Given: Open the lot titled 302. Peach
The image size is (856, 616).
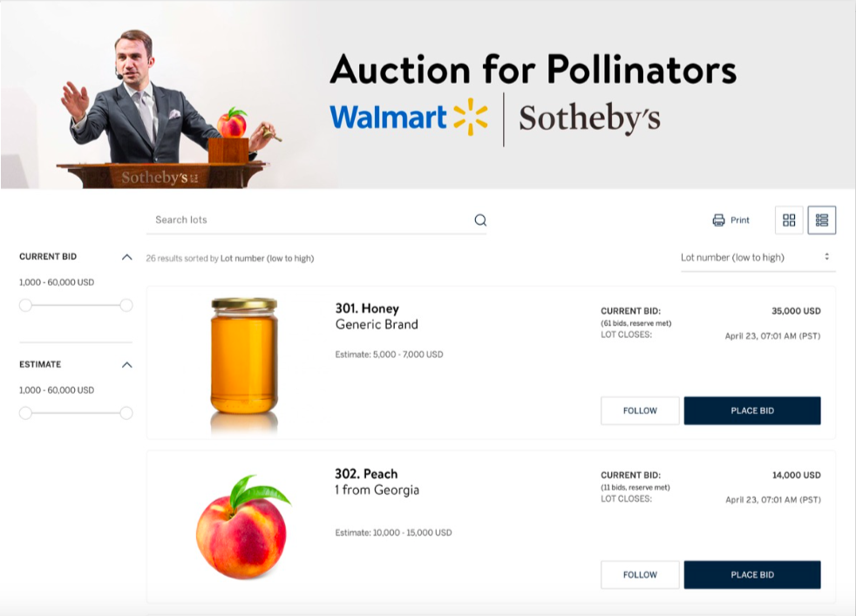Looking at the screenshot, I should [366, 474].
